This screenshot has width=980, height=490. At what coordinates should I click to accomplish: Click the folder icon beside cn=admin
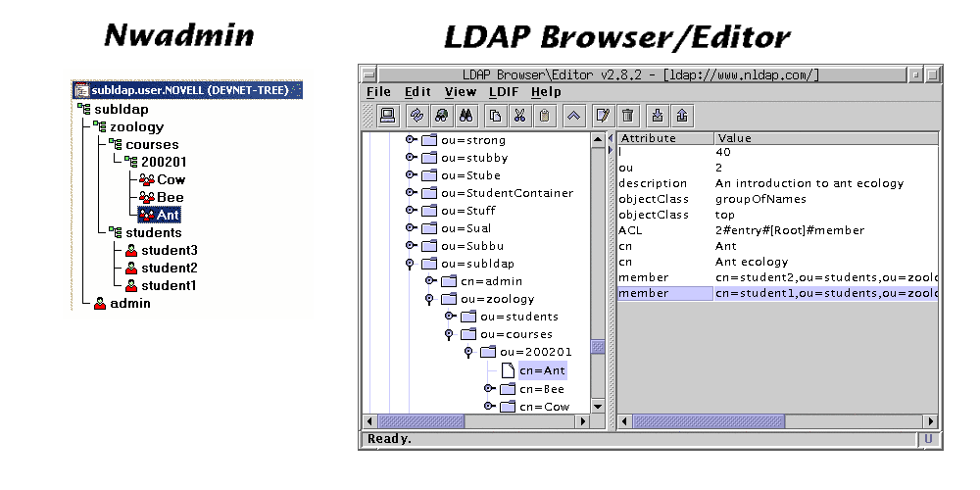pyautogui.click(x=449, y=281)
